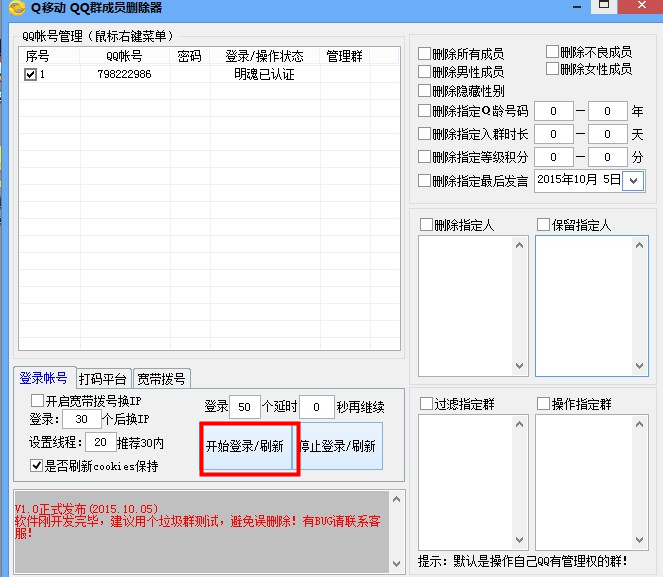Viewport: 663px width, 577px height.
Task: Click the 管理群 column header
Action: 345,56
